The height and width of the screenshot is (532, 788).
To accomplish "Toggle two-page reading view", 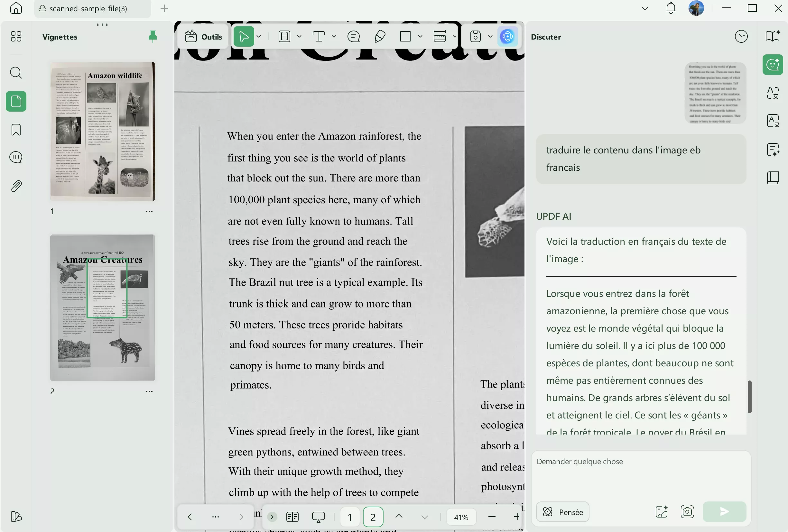I will pos(292,517).
